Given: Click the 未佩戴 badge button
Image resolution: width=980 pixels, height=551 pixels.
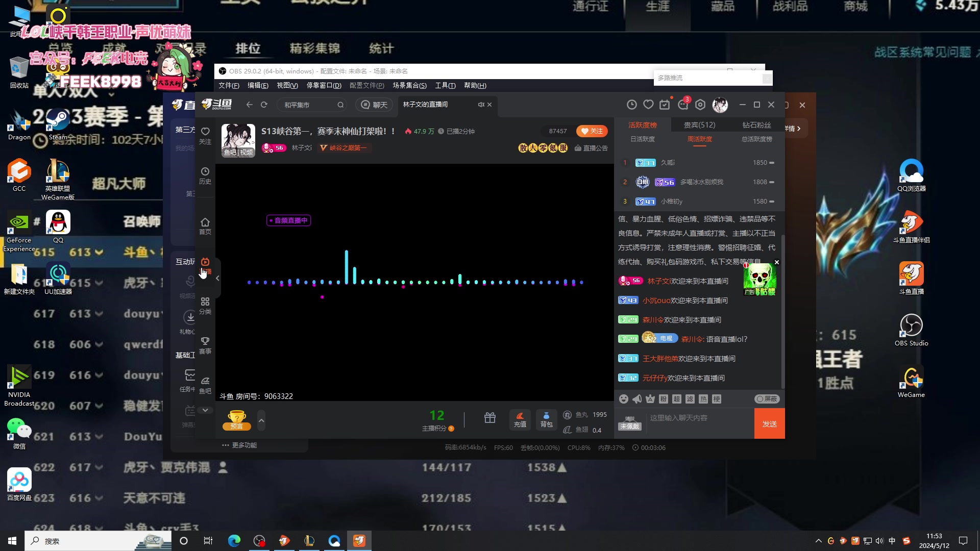Looking at the screenshot, I should [630, 423].
